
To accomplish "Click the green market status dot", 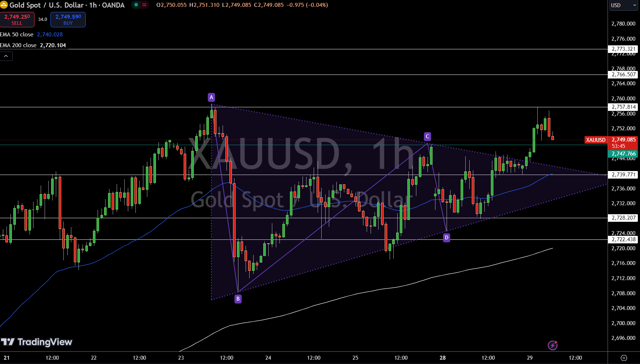I will coord(136,5).
